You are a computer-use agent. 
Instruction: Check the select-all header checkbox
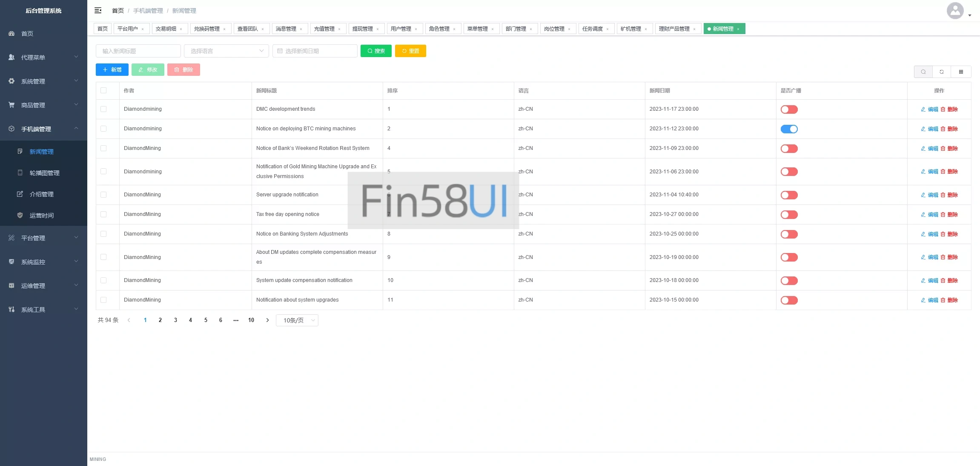(x=103, y=90)
